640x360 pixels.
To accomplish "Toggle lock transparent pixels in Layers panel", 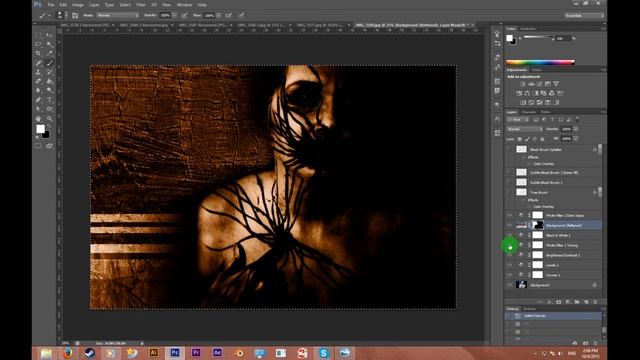I will (519, 139).
